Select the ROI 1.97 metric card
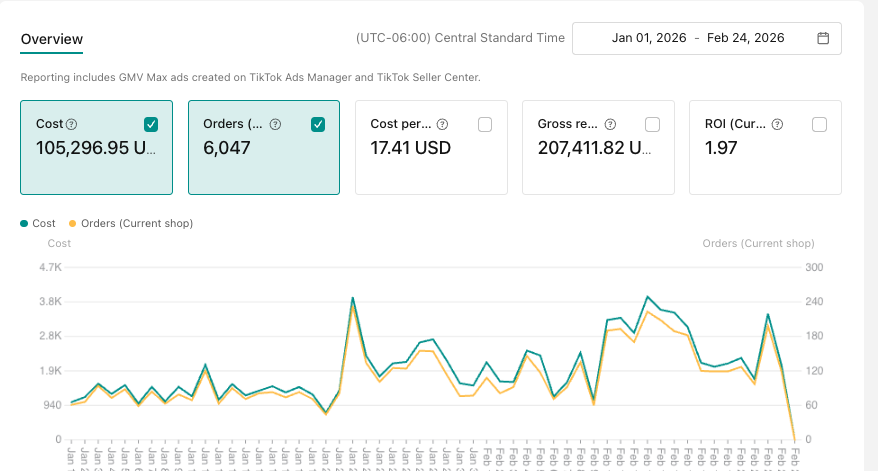Viewport: 878px width, 471px height. pyautogui.click(x=765, y=148)
